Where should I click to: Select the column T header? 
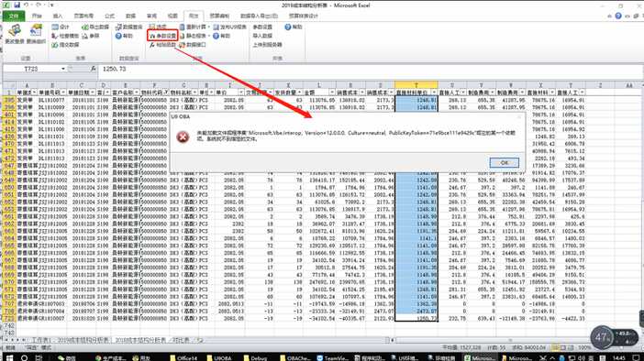(x=416, y=85)
